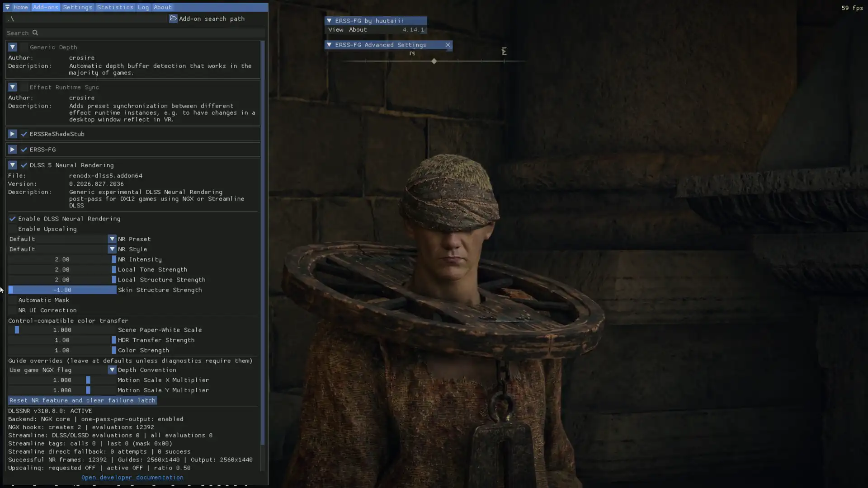The height and width of the screenshot is (488, 868).
Task: Disable the ERSSReShadeStub add-on checkbox
Action: [24, 134]
